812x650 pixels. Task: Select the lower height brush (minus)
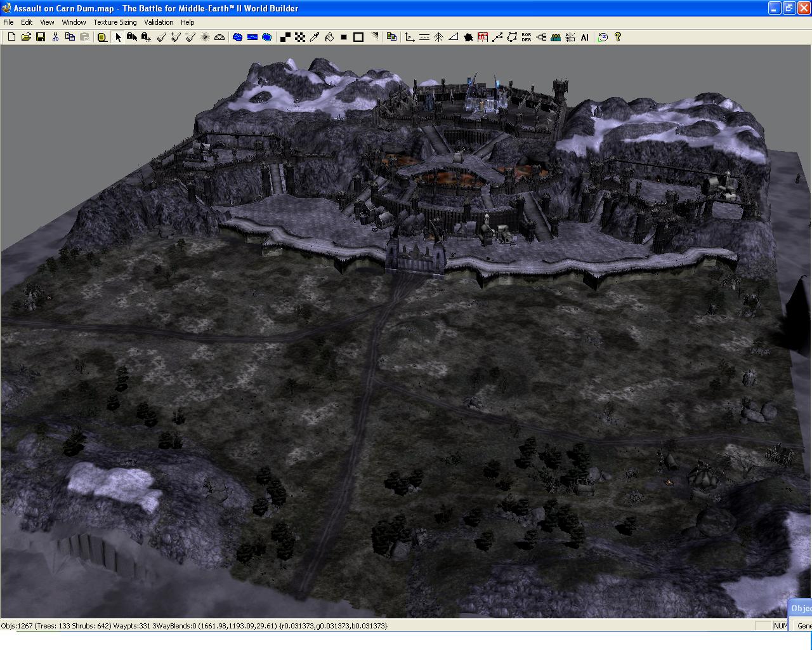coord(190,37)
